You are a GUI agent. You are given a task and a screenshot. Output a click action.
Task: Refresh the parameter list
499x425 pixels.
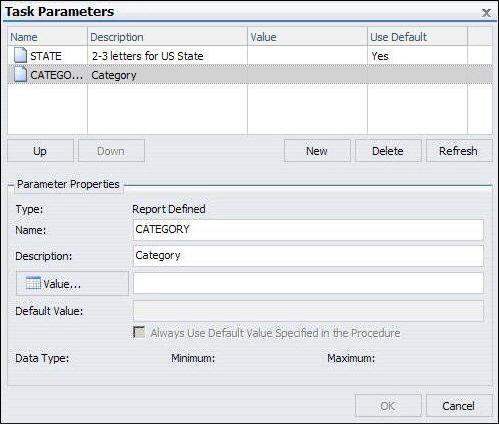[x=459, y=151]
